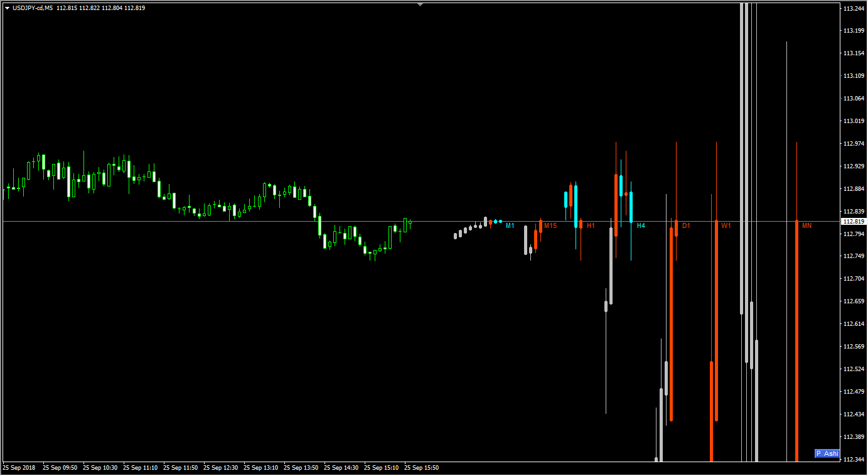Screen dimensions: 868x476
Task: Select the M15 timeframe label
Action: tap(550, 225)
